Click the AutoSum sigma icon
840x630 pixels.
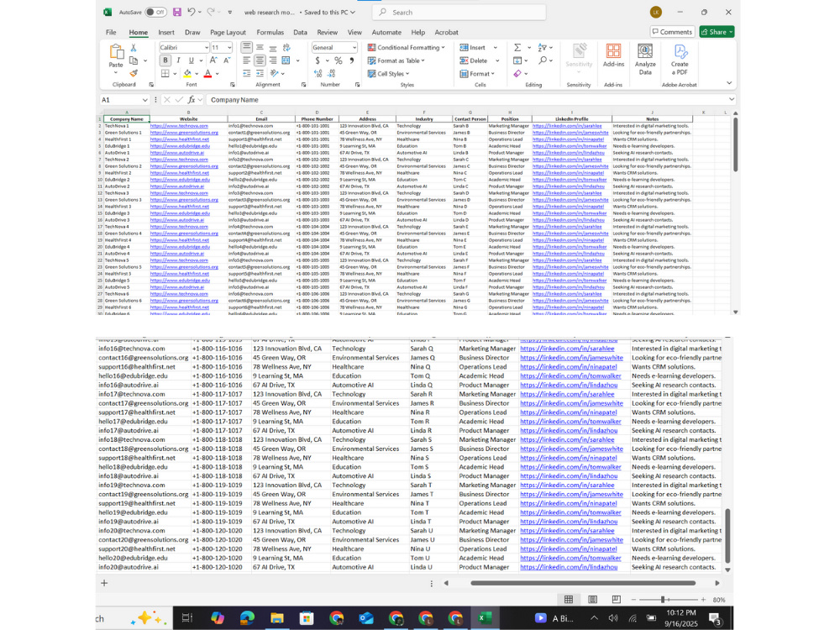tap(517, 48)
